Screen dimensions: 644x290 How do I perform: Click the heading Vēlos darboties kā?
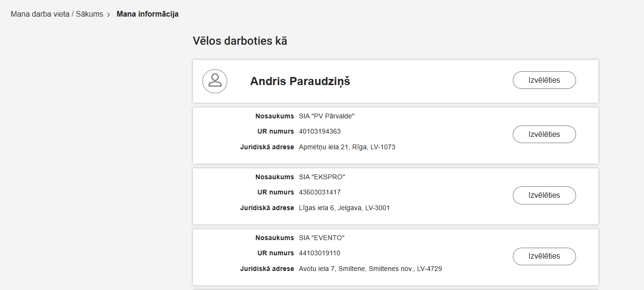tap(240, 40)
